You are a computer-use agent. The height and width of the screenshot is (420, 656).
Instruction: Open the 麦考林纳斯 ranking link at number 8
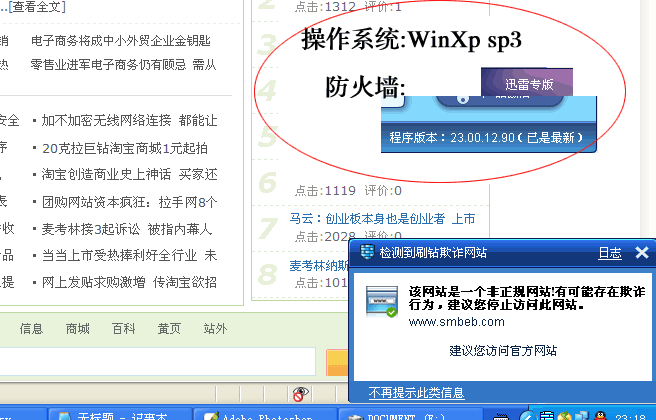coord(319,266)
